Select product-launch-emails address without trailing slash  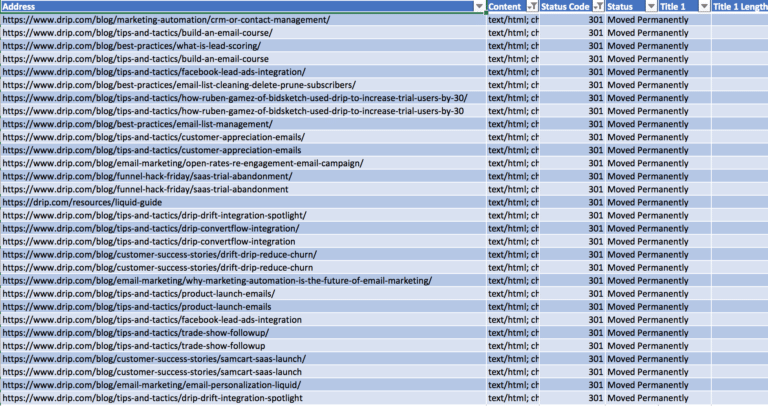click(243, 307)
